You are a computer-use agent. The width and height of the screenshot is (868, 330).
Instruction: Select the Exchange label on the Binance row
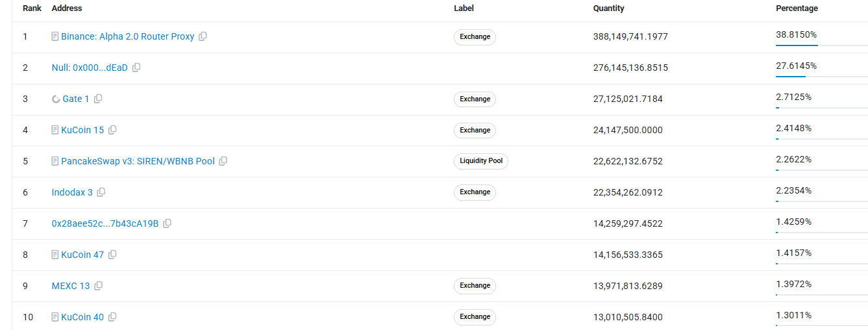coord(475,37)
